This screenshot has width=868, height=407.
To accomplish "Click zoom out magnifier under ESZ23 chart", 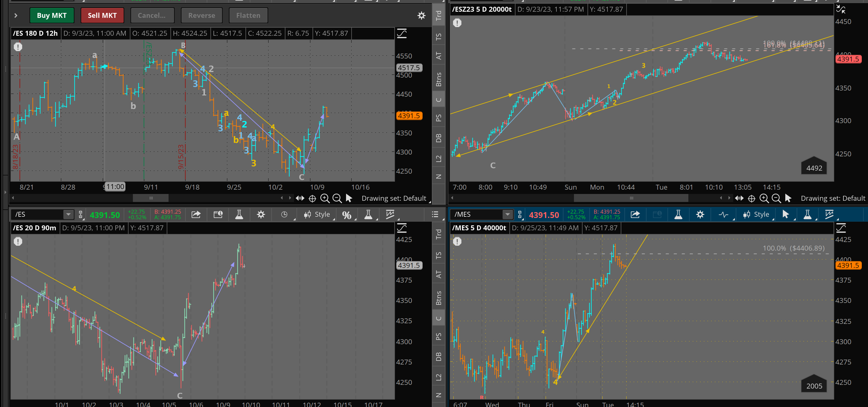I will pos(776,198).
